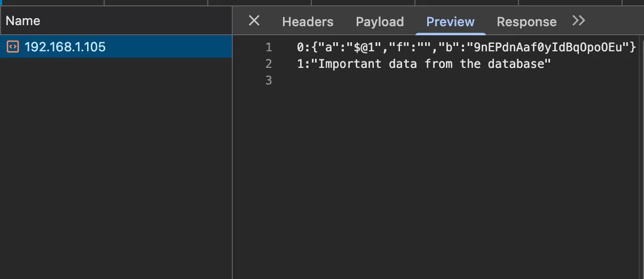Click line number 2 in the preview
Image resolution: width=644 pixels, height=279 pixels.
pos(269,64)
